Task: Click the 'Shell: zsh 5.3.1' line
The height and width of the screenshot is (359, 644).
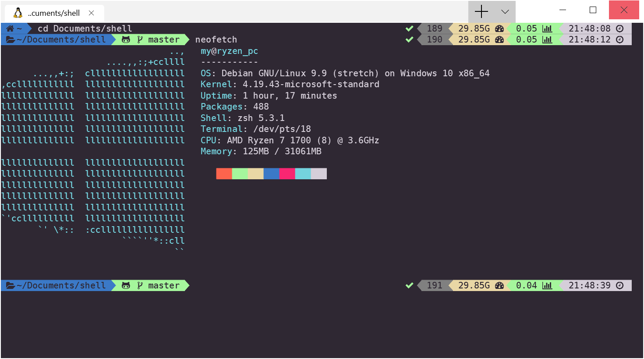Action: click(x=242, y=118)
